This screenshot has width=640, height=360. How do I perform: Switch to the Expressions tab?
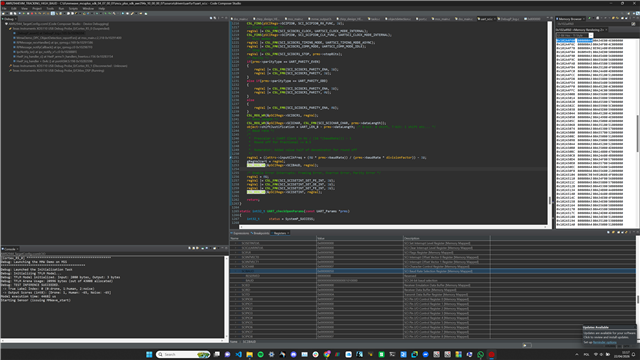[240, 233]
